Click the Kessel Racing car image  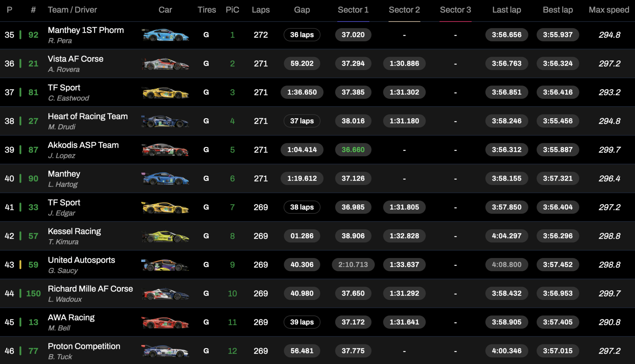point(165,236)
